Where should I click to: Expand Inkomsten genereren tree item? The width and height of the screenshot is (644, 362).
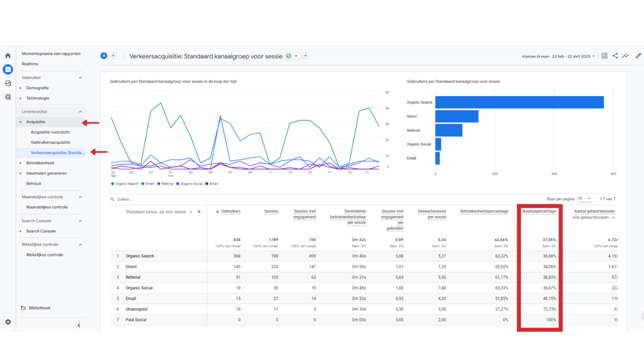tap(20, 173)
